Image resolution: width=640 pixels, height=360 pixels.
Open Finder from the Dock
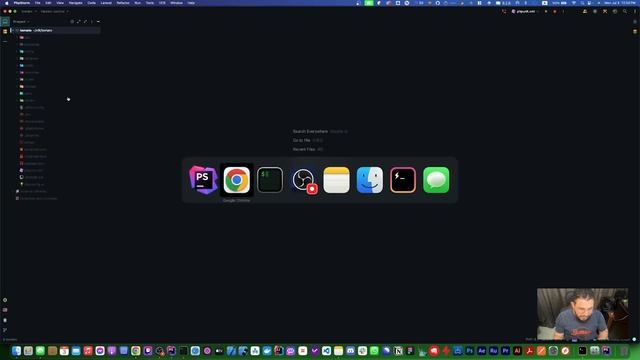(x=16, y=351)
